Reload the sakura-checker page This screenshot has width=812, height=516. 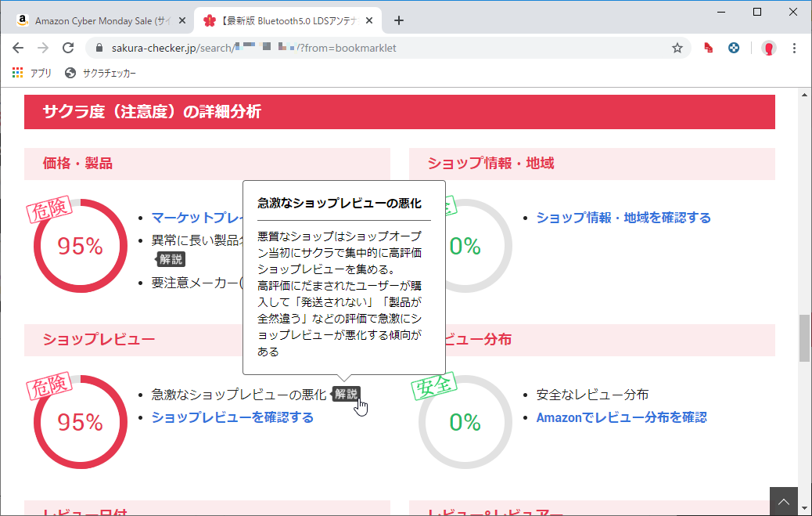(66, 47)
